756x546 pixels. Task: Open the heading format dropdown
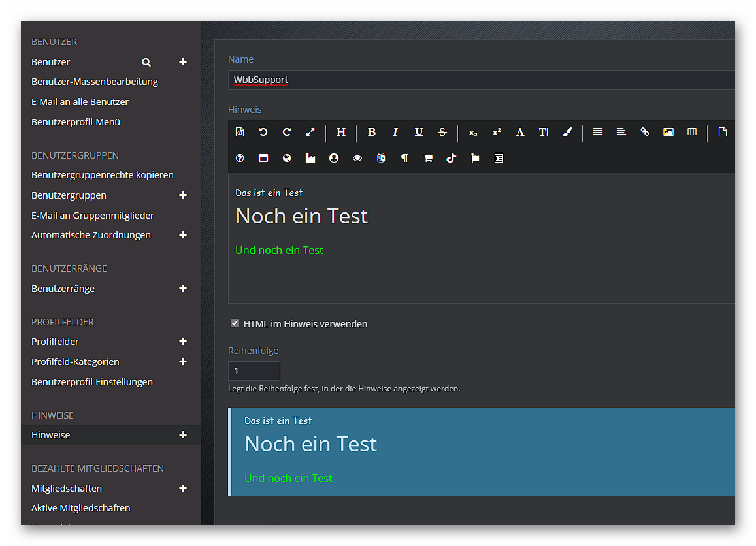pyautogui.click(x=341, y=132)
